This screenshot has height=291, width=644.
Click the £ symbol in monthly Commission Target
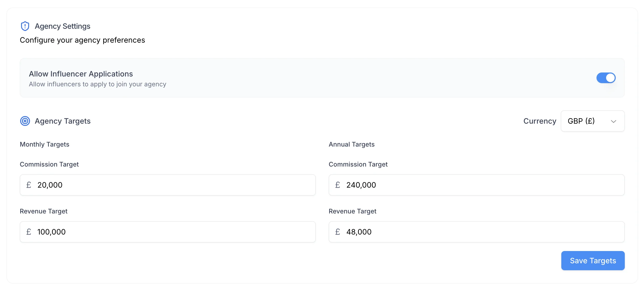pyautogui.click(x=29, y=185)
